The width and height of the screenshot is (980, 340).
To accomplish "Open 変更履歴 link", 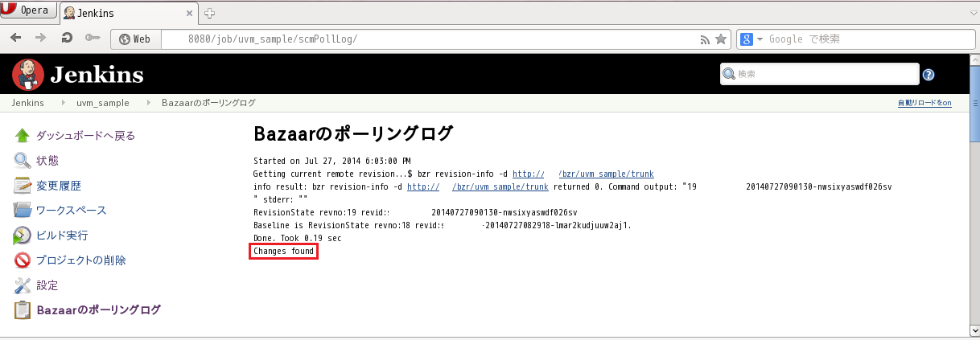I will (x=59, y=186).
